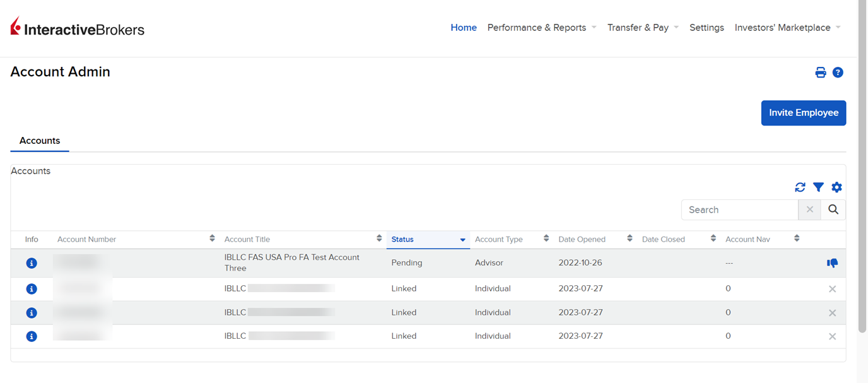
Task: Open the accounts filter funnel icon
Action: pyautogui.click(x=818, y=187)
